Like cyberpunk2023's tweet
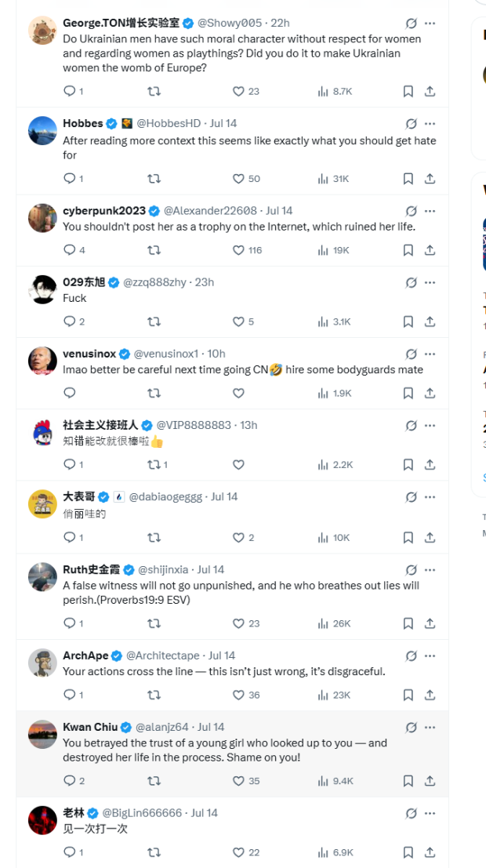 (x=239, y=250)
